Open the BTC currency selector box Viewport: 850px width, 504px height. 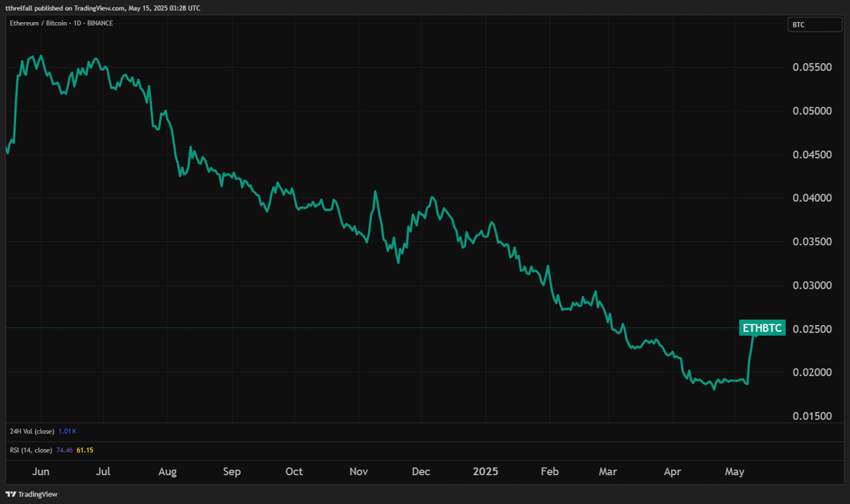pos(815,24)
